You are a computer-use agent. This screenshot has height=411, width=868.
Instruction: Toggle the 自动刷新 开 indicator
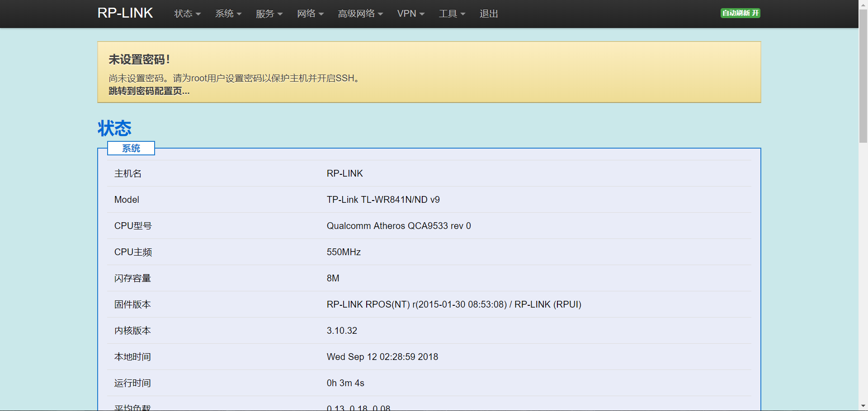click(x=741, y=13)
